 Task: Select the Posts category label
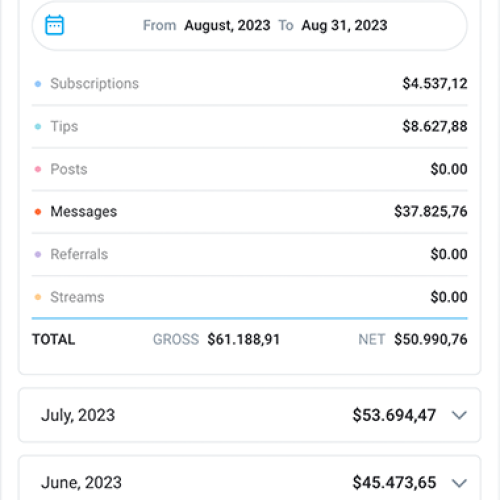pos(69,169)
